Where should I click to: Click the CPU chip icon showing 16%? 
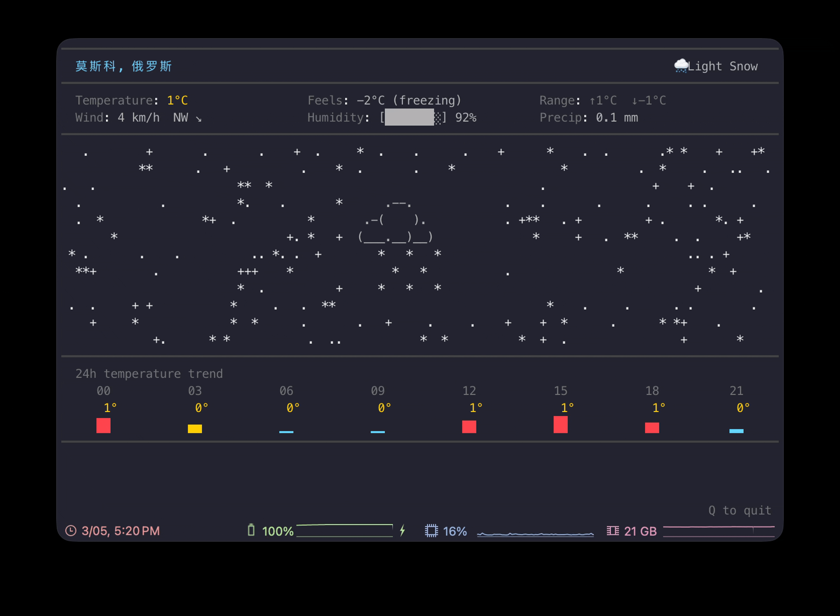point(431,531)
